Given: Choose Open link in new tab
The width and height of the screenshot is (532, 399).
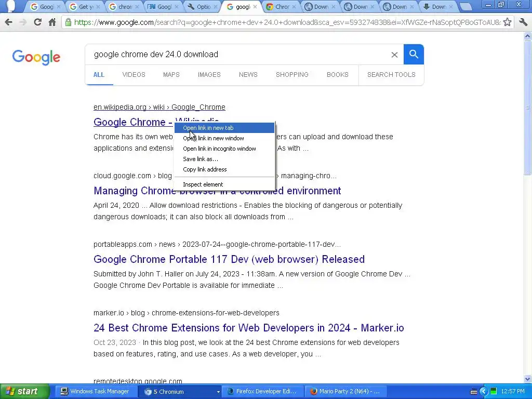Looking at the screenshot, I should point(224,128).
